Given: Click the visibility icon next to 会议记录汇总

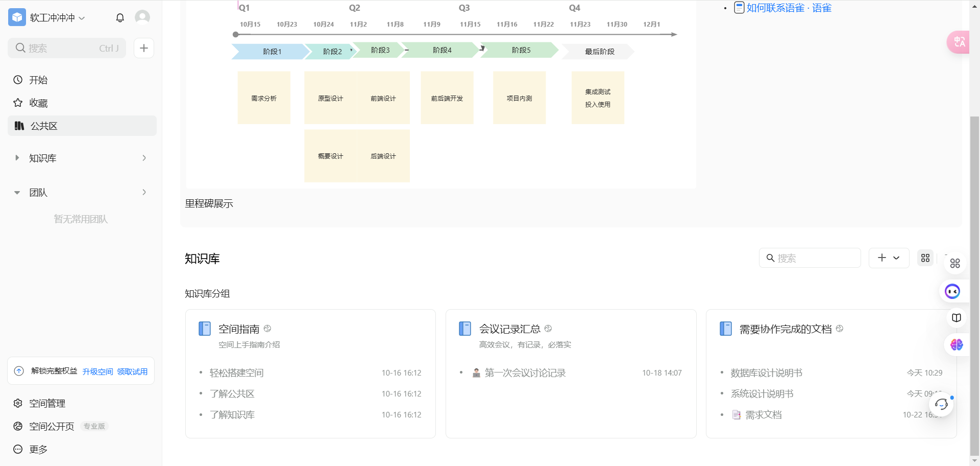Looking at the screenshot, I should (548, 329).
